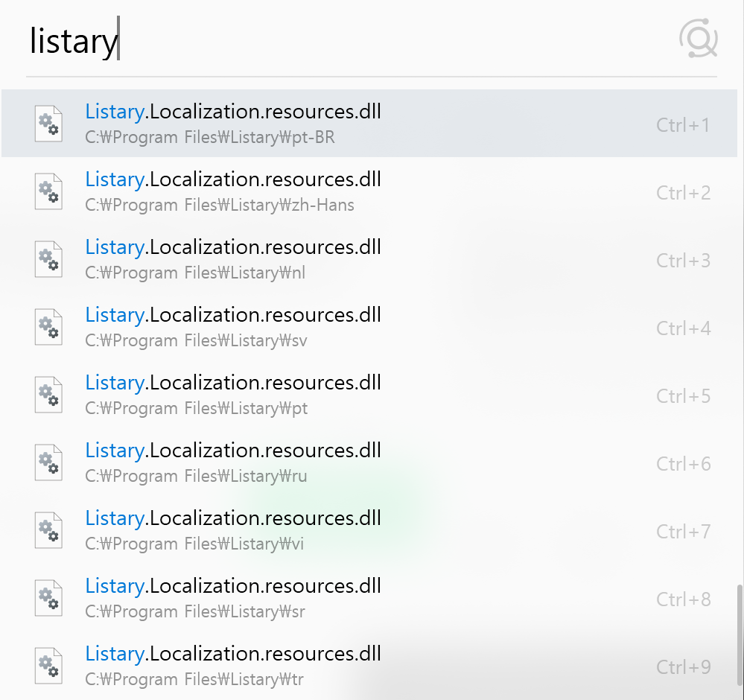This screenshot has width=744, height=700.
Task: Click the Ctrl+4 shortcut label
Action: pos(683,329)
